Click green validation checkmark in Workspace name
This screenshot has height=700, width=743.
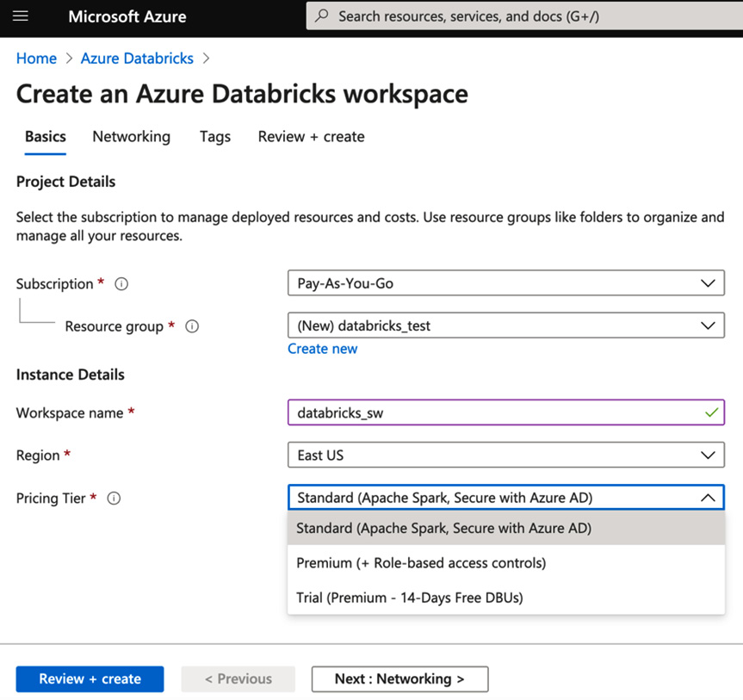click(711, 412)
